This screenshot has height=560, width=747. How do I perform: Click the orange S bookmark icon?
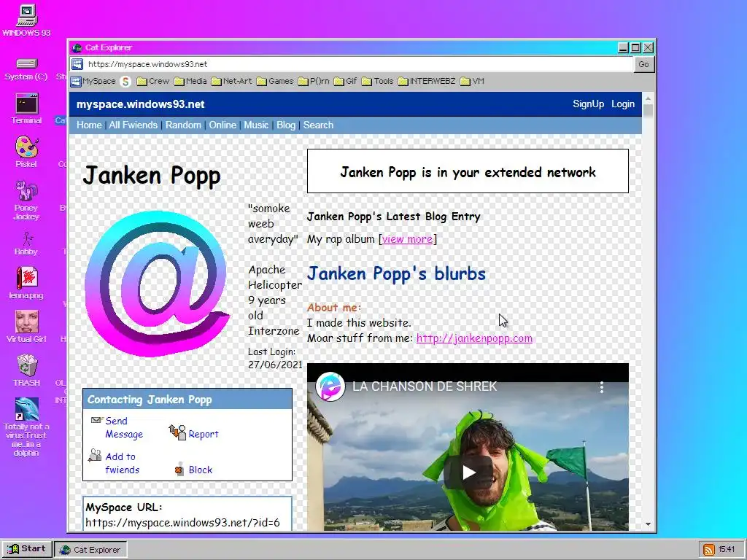[x=125, y=82]
